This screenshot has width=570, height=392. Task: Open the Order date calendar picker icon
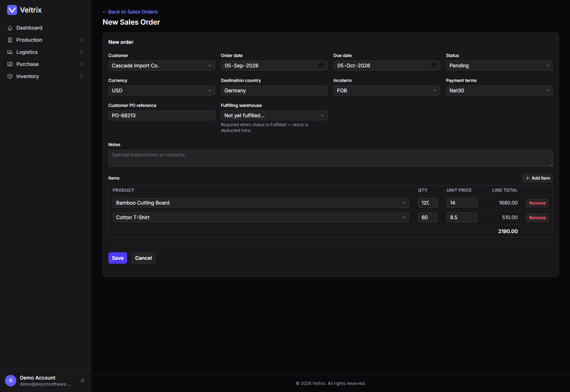coord(321,66)
